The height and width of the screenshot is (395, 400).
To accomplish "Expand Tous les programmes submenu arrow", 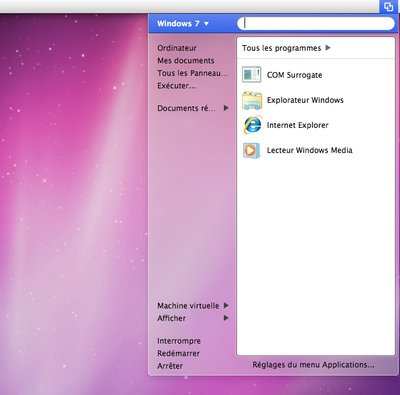I will click(x=328, y=48).
